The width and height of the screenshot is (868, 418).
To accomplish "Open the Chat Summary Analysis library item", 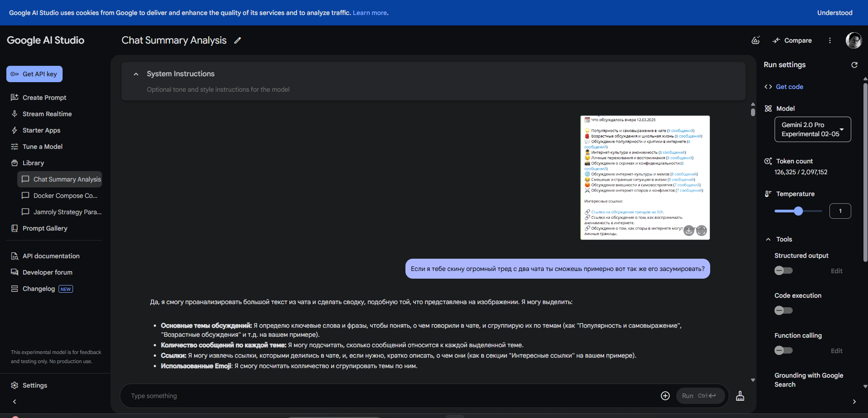I will click(x=59, y=179).
